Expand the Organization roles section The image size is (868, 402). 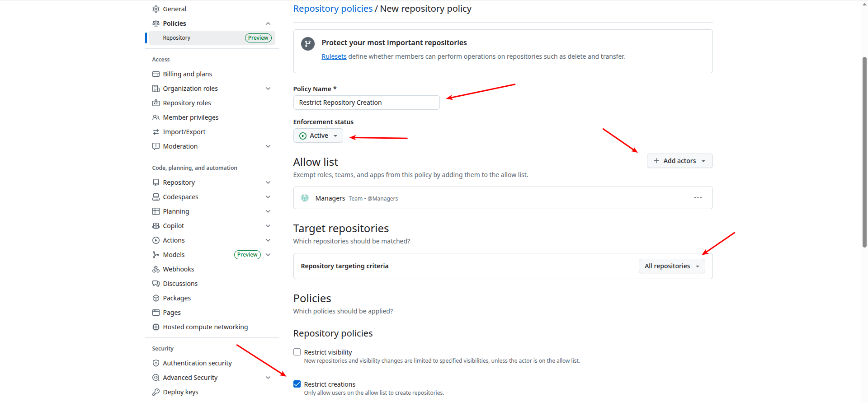pos(268,89)
